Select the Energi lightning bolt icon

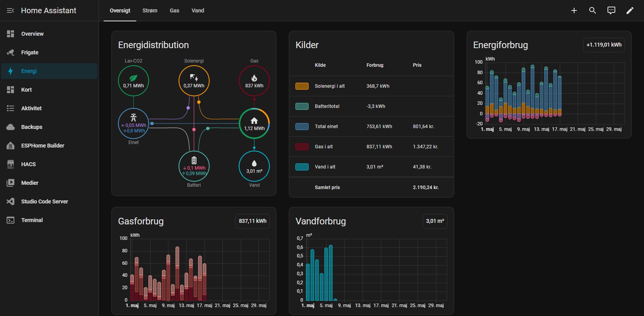pos(10,71)
